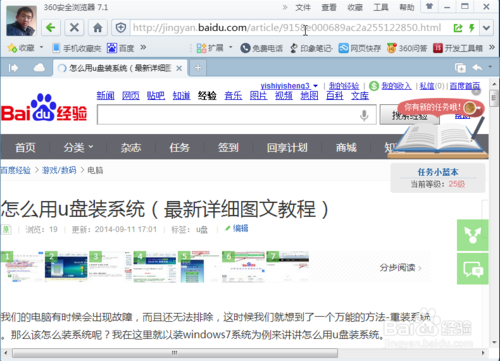Screen dimensions: 500x361
Task: Open step 2 thumbnail image
Action: (66, 267)
